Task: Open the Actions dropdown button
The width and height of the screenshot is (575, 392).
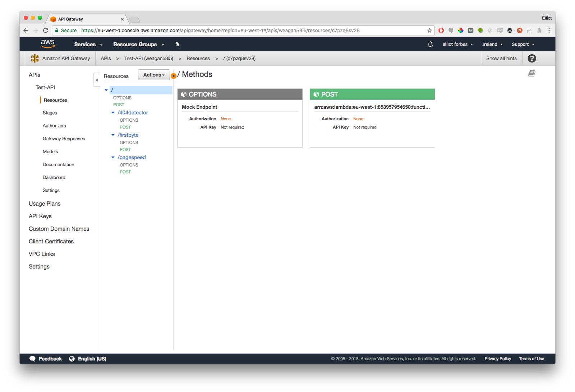Action: tap(154, 75)
